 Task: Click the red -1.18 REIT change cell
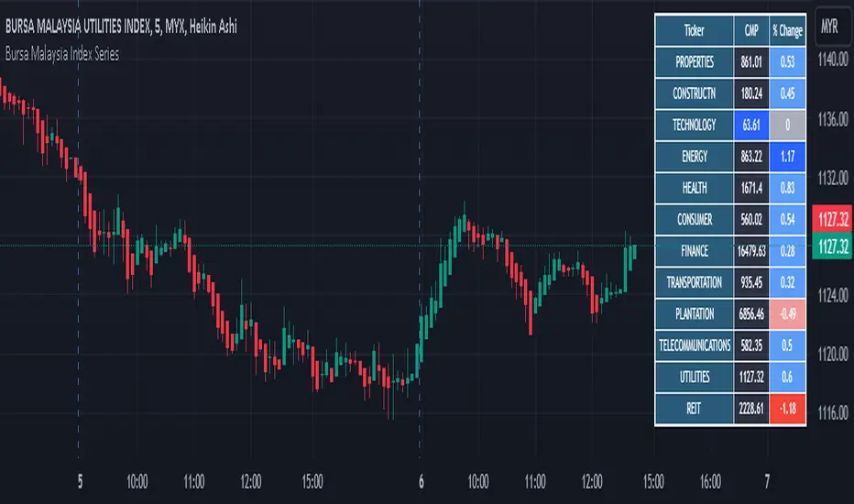pos(787,409)
